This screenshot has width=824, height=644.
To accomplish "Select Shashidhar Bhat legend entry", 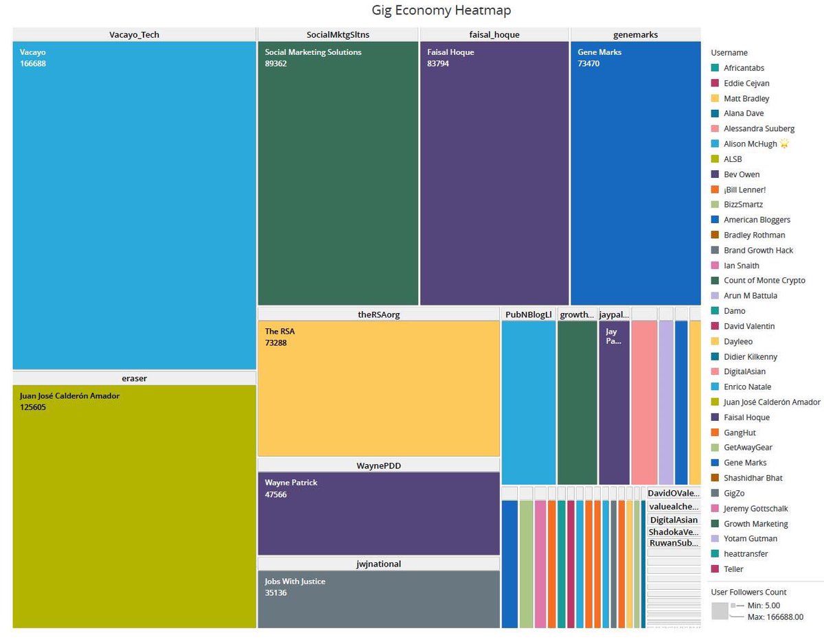I will 747,478.
